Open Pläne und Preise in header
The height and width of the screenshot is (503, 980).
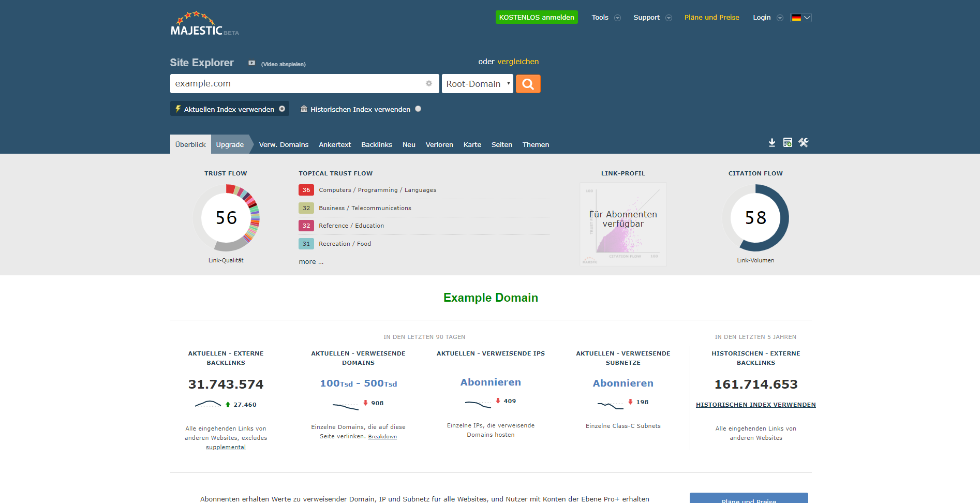pyautogui.click(x=711, y=17)
